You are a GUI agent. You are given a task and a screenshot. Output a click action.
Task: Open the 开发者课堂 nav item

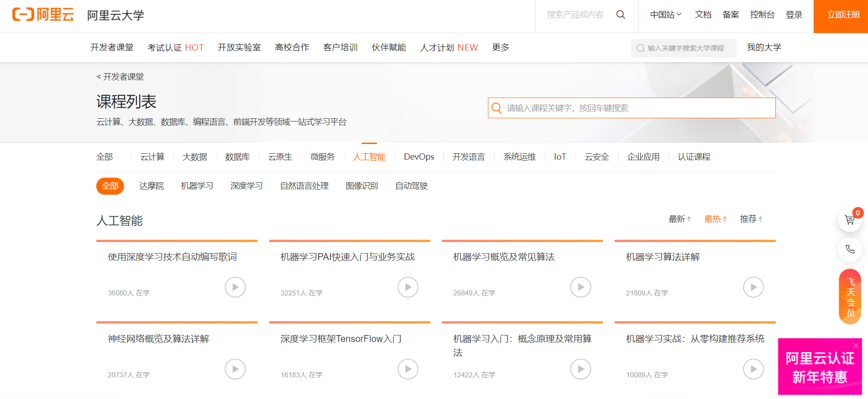112,47
